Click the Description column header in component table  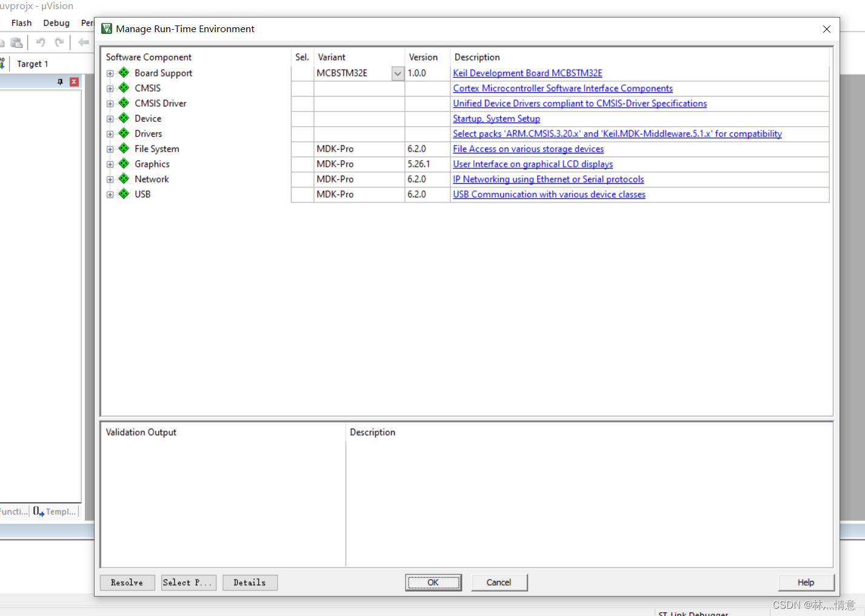coord(477,57)
